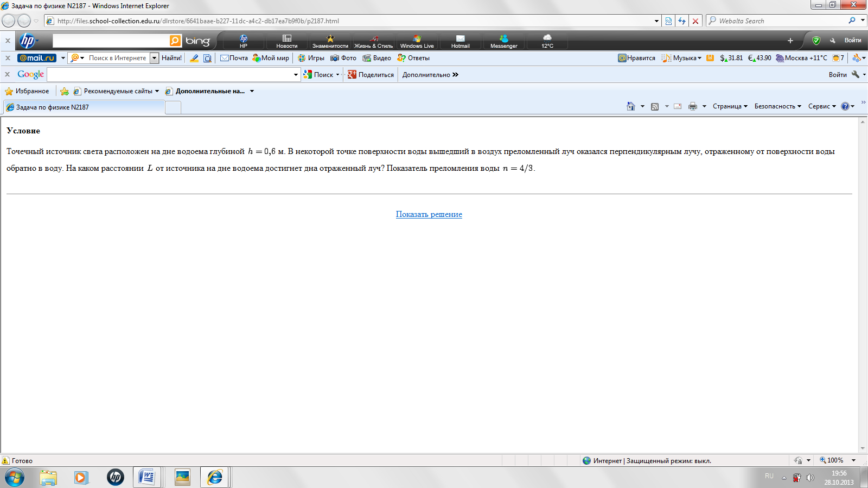Click the Google toolbar search field
Viewport: 868px width, 488px height.
coord(170,74)
